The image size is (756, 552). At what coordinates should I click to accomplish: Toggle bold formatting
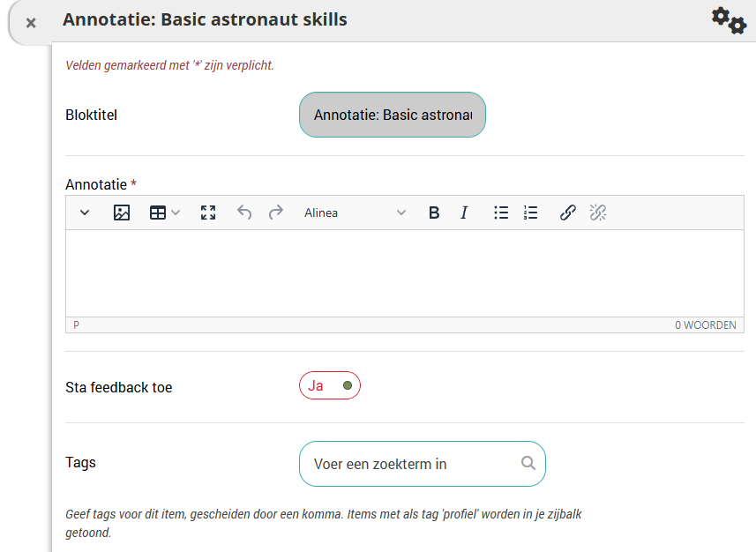coord(433,213)
